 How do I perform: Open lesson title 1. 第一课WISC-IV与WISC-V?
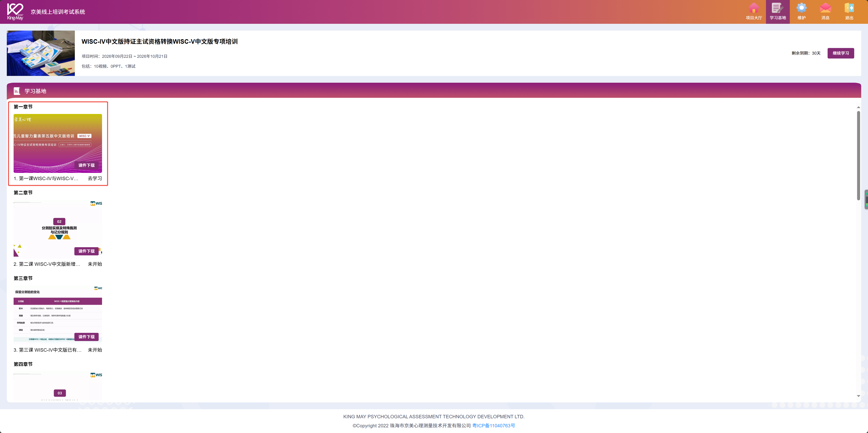click(46, 179)
